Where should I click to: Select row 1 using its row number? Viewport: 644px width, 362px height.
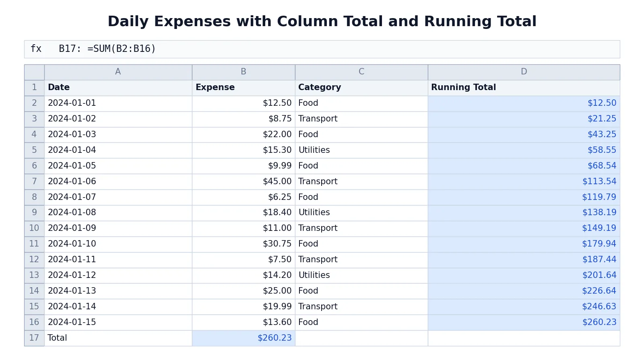[x=34, y=88]
